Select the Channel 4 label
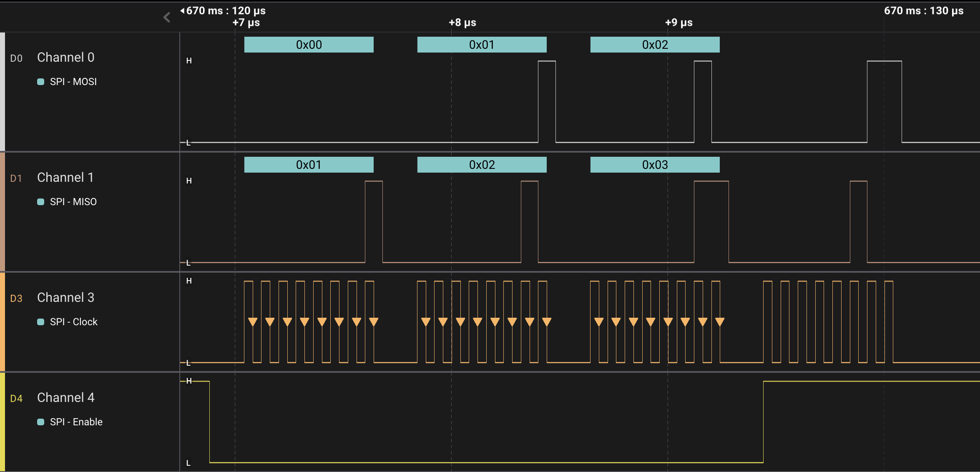 66,397
